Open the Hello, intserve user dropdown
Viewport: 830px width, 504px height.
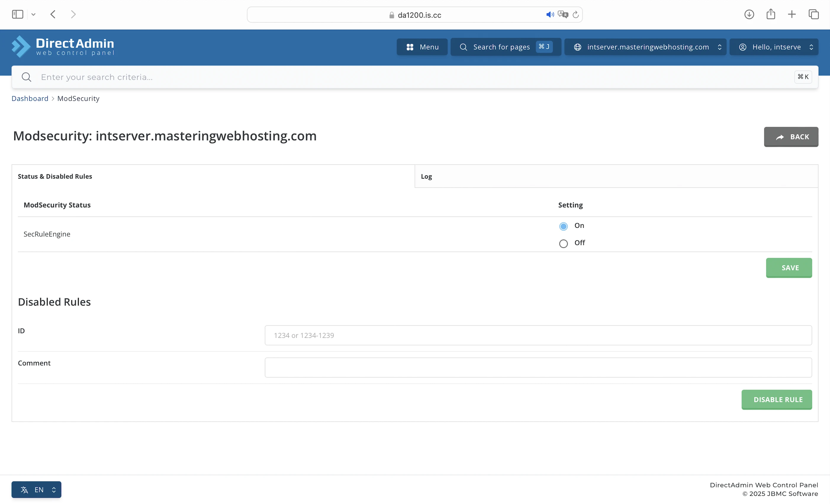coord(773,47)
